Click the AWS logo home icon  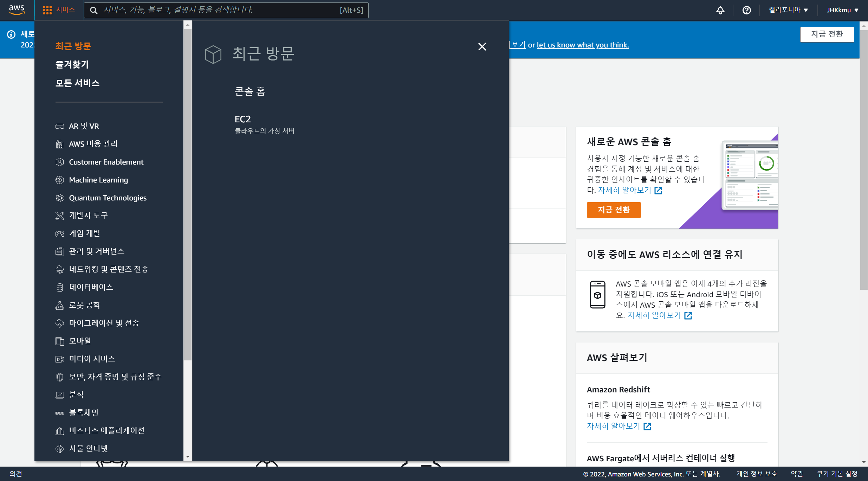click(x=17, y=10)
